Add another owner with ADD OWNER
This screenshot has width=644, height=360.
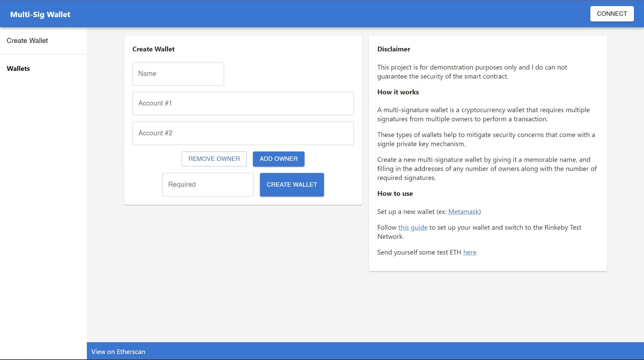(x=278, y=159)
